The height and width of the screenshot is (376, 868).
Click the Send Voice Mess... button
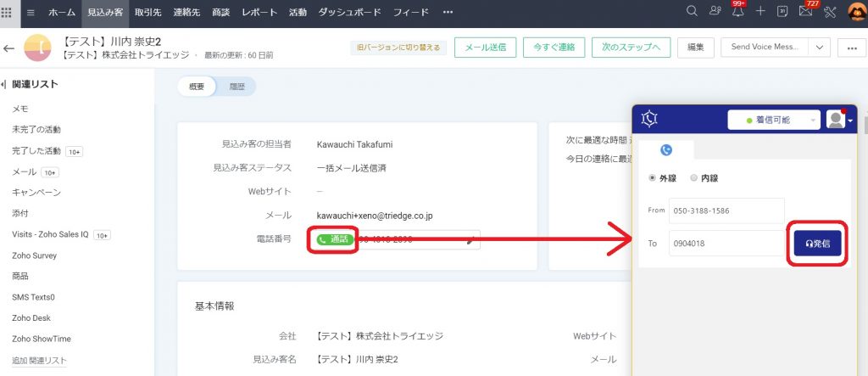coord(765,48)
